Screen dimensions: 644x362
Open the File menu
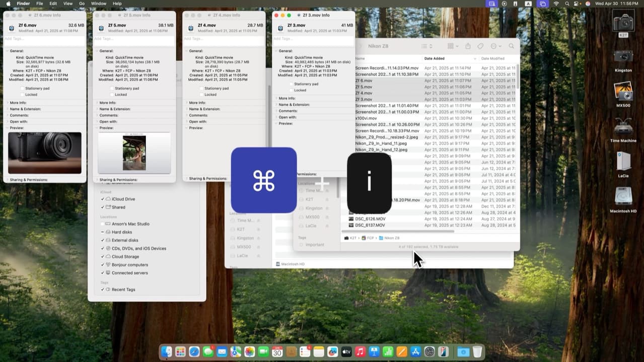tap(39, 4)
